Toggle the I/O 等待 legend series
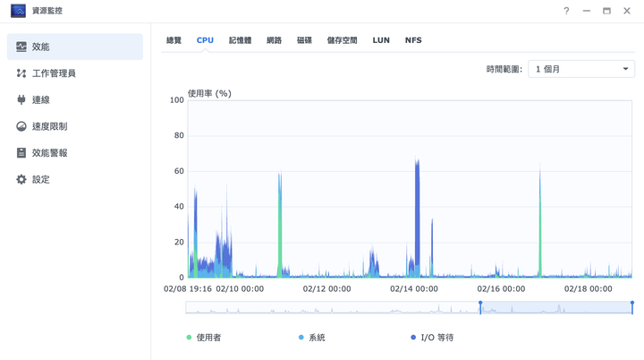The image size is (644, 360). point(432,338)
